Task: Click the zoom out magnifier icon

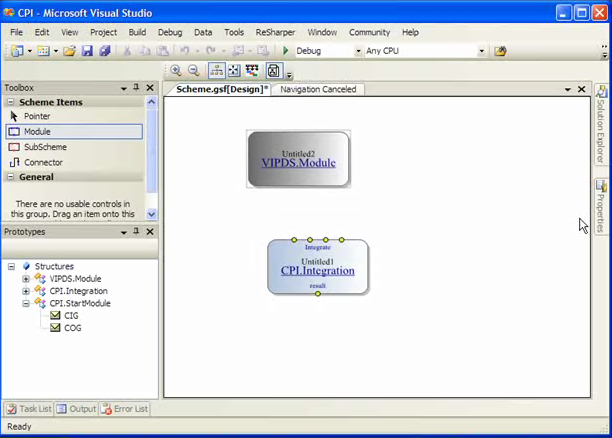Action: click(x=193, y=70)
